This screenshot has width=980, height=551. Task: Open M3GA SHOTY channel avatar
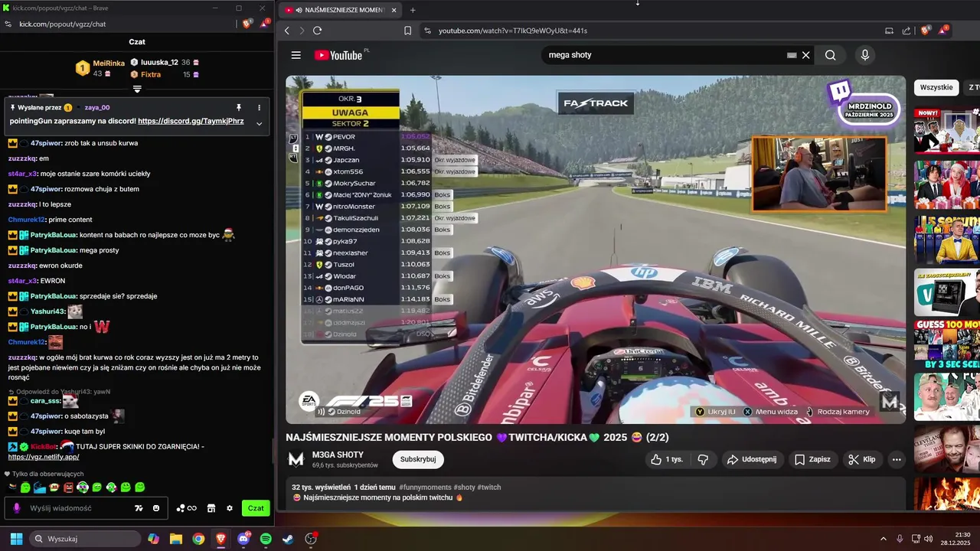click(296, 459)
